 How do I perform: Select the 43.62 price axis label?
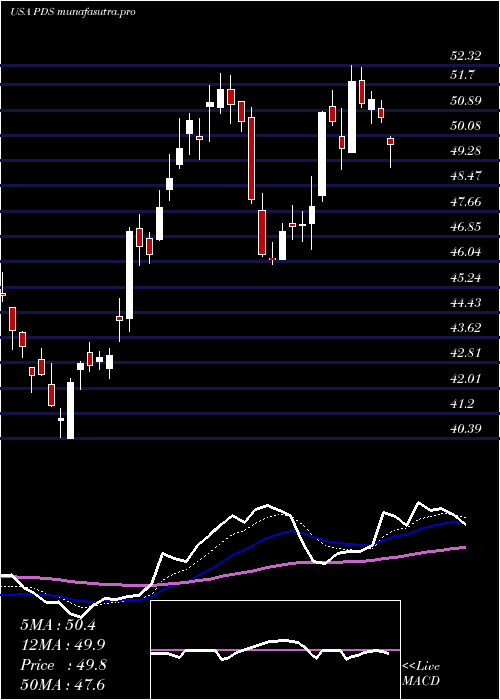tap(466, 328)
